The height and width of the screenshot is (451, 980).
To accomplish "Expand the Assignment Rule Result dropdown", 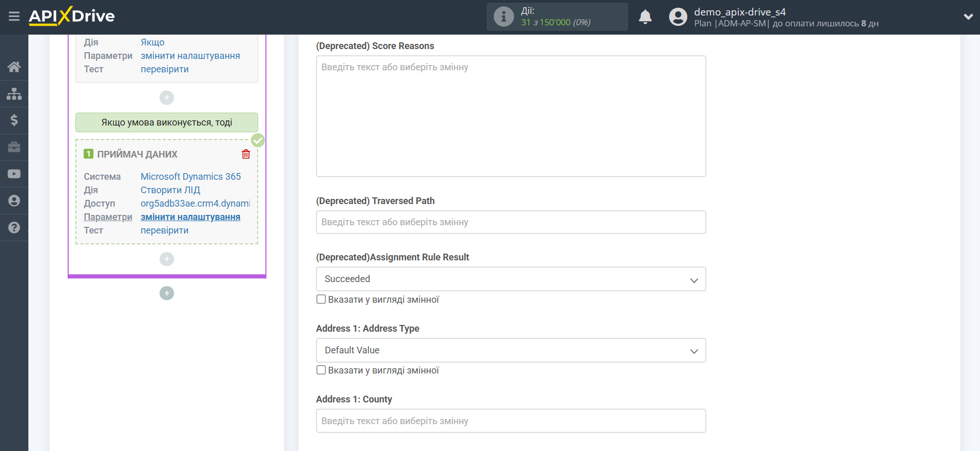I will (511, 279).
